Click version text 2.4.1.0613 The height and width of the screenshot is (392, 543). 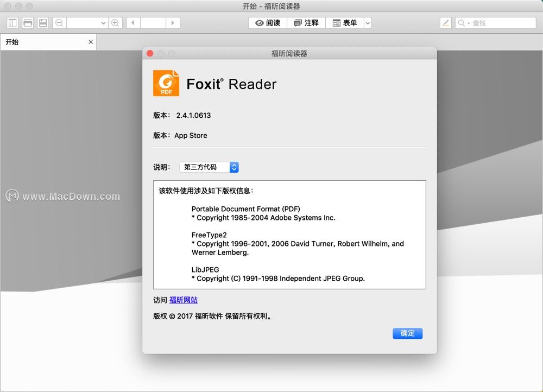[193, 115]
